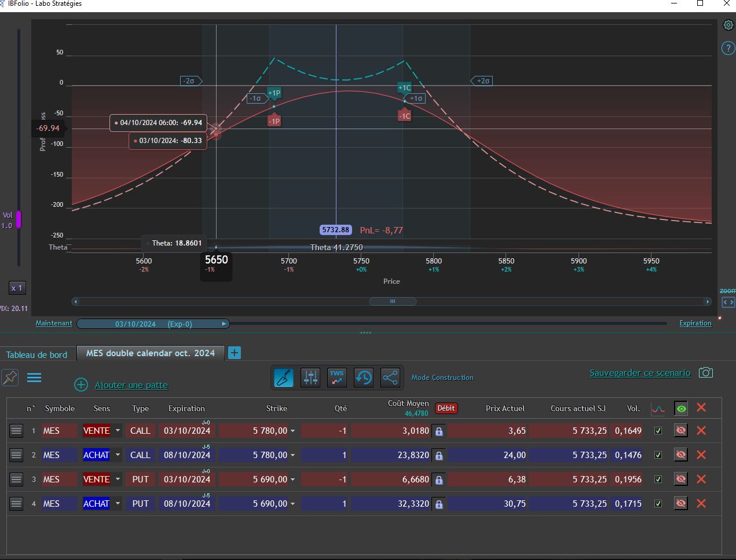The image size is (736, 560).
Task: Open the Sens dropdown on leg 1 VENTE
Action: (x=118, y=431)
